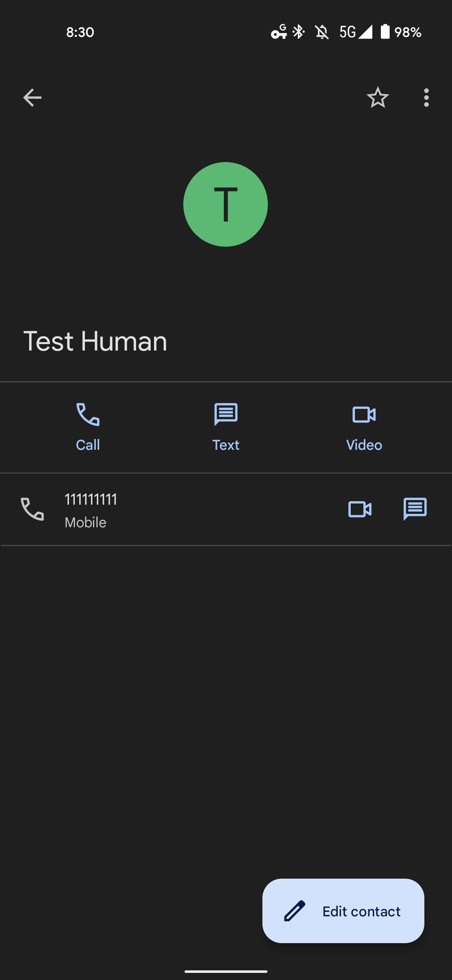452x980 pixels.
Task: Tap the Mobile label under the number
Action: pos(85,523)
